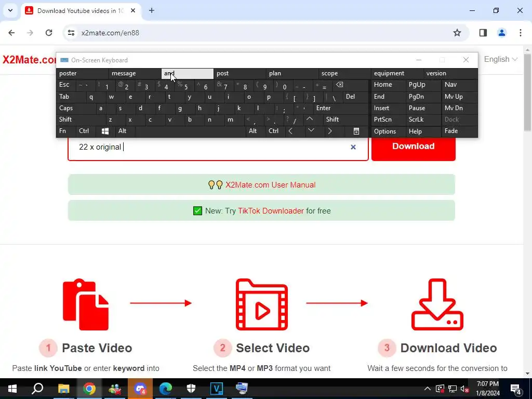Click the up arrow key on On-Screen Keyboard
Viewport: 532px width, 399px height.
[x=310, y=119]
